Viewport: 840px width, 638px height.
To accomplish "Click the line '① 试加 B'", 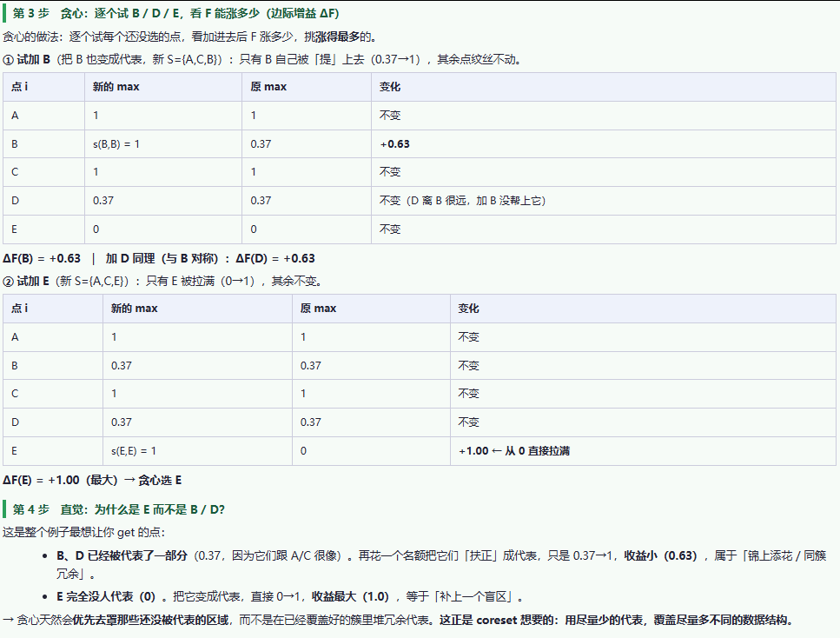I will [x=262, y=59].
